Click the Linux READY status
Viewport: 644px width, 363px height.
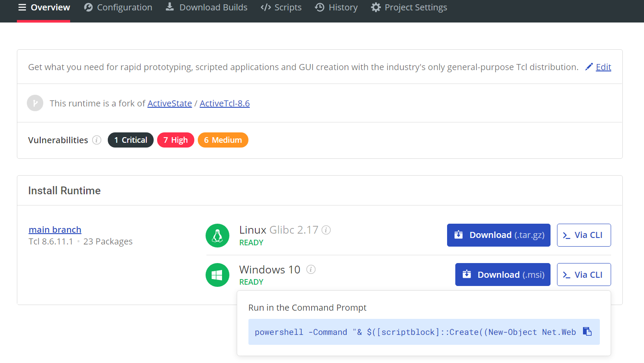251,243
